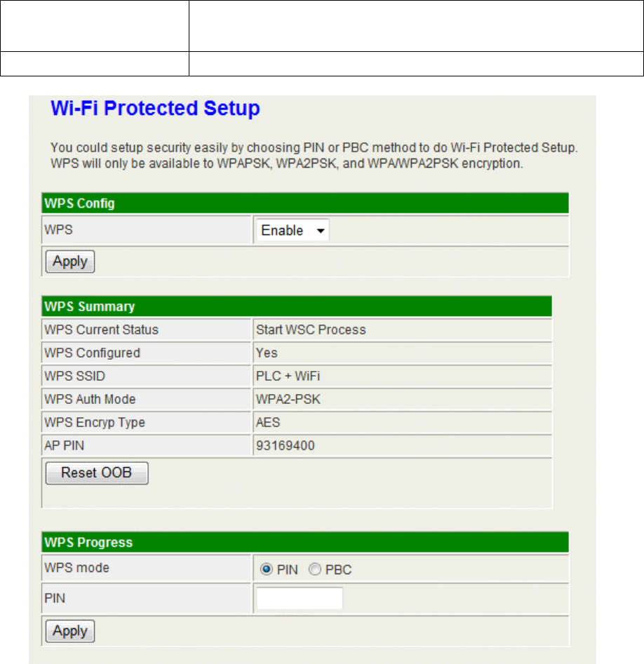Select the PIN radio button
This screenshot has height=664, width=644.
(x=266, y=569)
